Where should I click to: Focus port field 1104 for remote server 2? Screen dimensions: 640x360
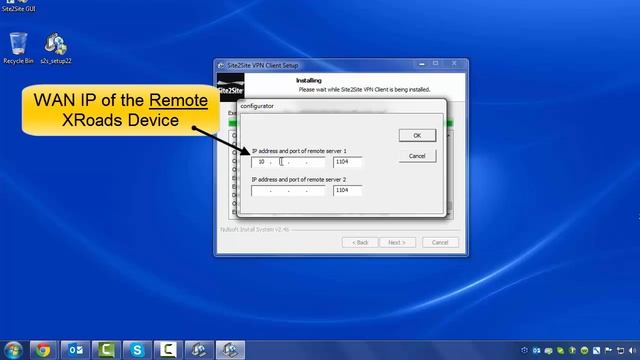(x=347, y=191)
